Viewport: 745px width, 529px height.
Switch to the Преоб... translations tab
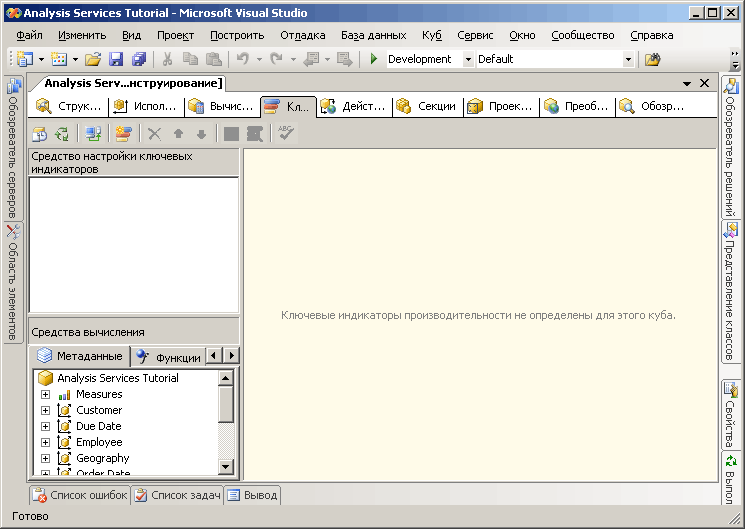coord(577,106)
